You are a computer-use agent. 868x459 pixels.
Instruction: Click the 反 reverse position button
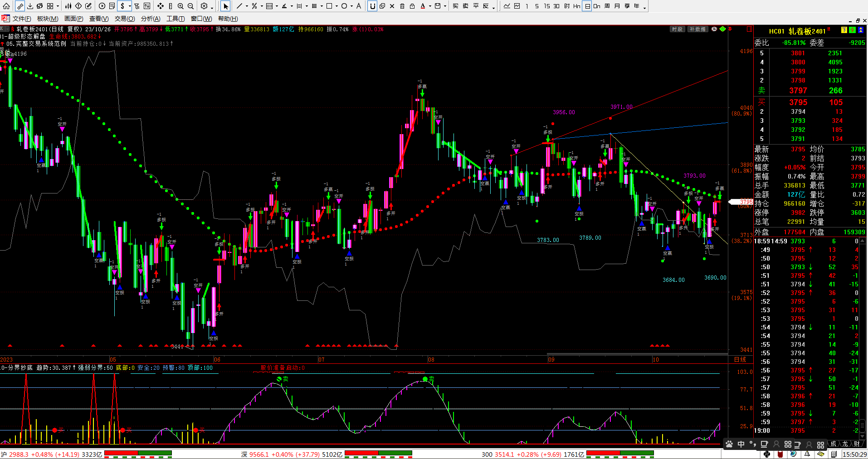pos(486,6)
